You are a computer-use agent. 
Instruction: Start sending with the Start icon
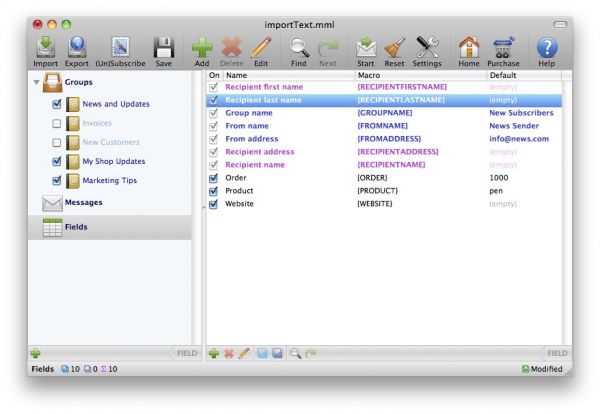366,47
